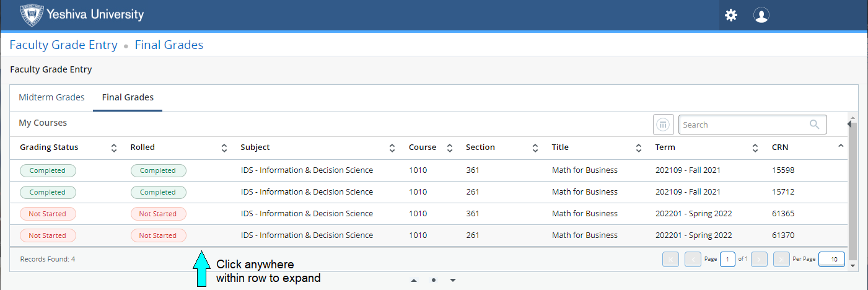
Task: Open the settings gear in the header
Action: coord(731,15)
